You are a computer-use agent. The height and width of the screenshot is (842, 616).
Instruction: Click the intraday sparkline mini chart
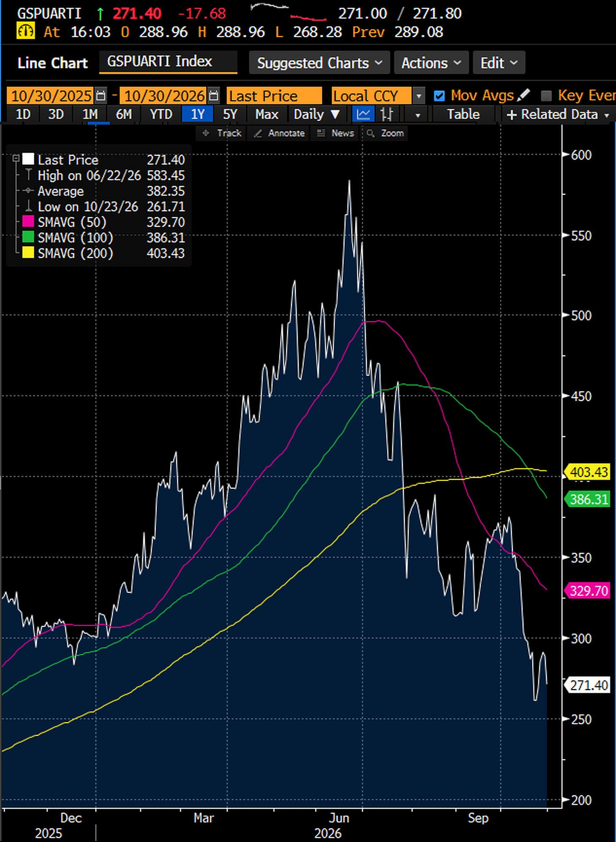288,13
